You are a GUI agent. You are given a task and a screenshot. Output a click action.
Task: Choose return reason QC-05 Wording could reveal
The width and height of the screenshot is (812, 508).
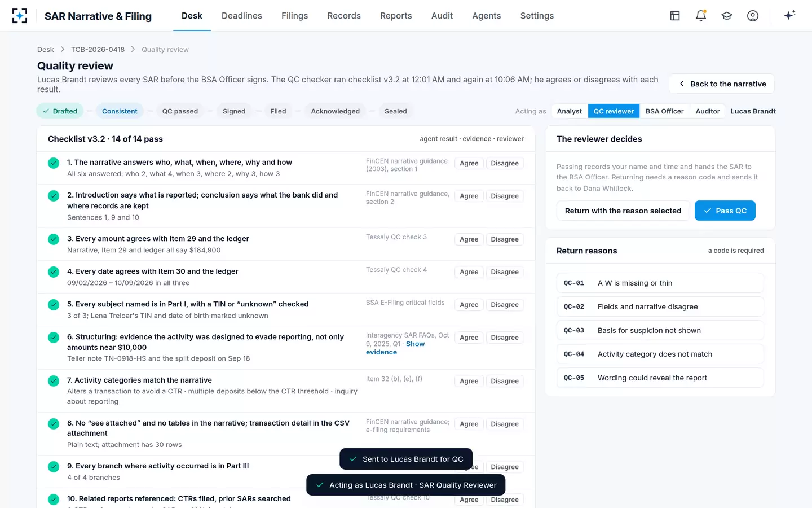point(660,378)
